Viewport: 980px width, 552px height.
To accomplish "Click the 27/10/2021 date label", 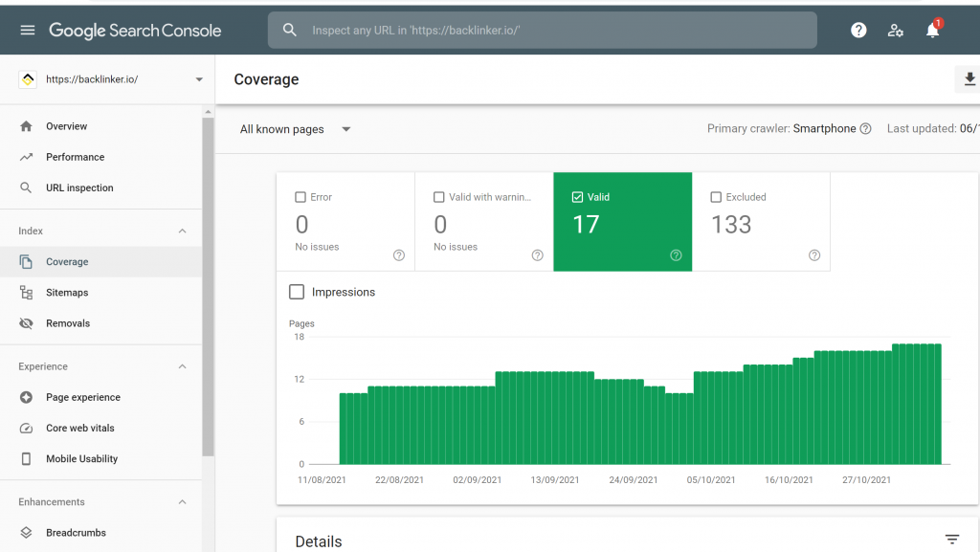I will point(866,480).
